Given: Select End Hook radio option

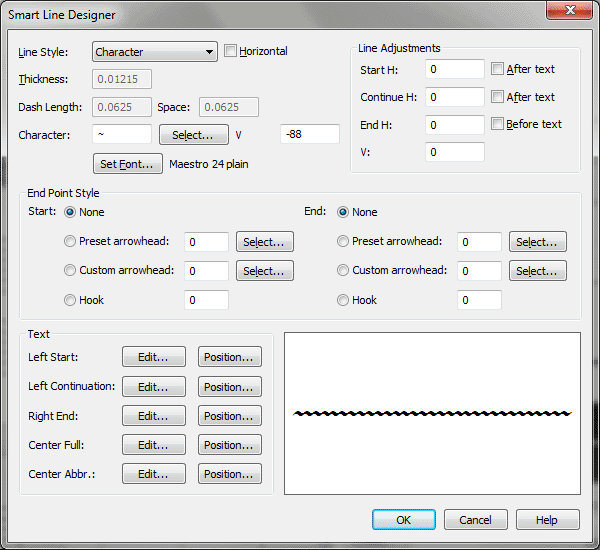Looking at the screenshot, I should [343, 300].
